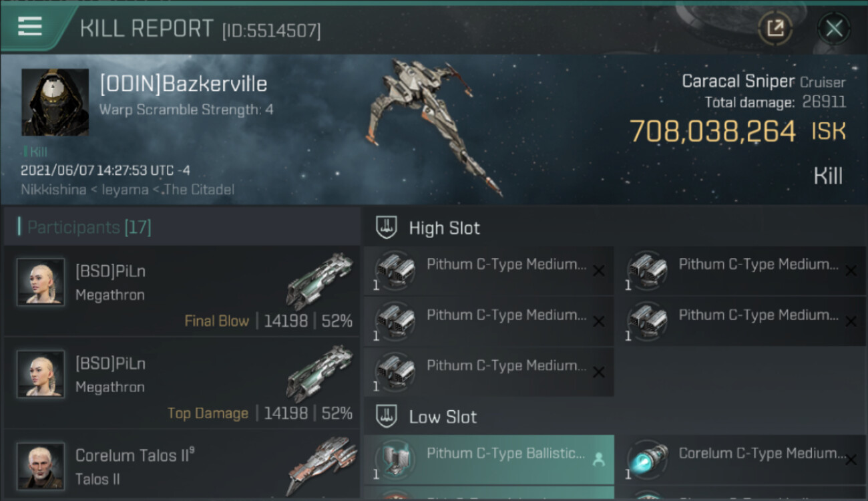Close the Kill Report window
868x501 pixels.
[x=834, y=28]
